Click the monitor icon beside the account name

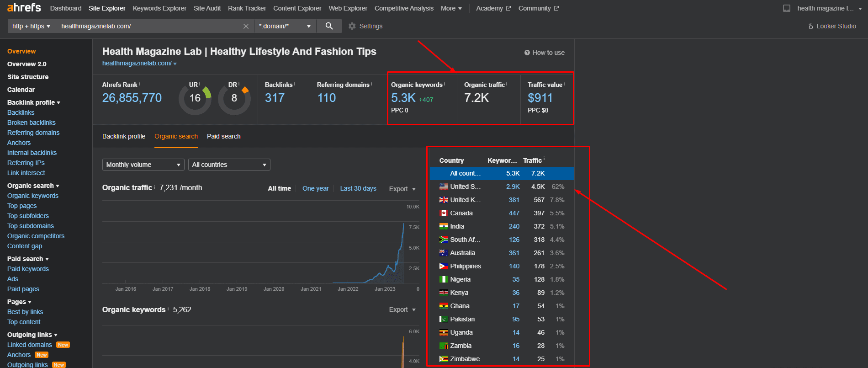pyautogui.click(x=787, y=8)
